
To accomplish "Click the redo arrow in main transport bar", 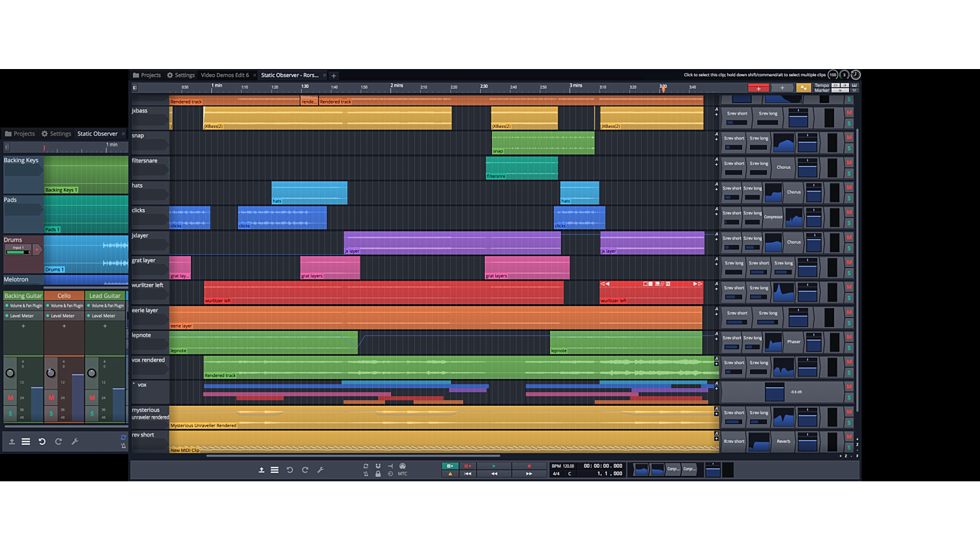I will (305, 470).
